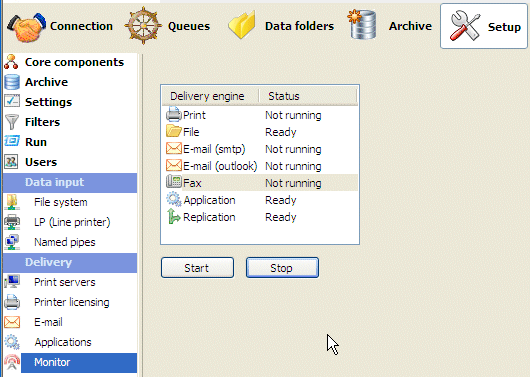530x377 pixels.
Task: Select the File row in engine list
Action: tap(260, 132)
